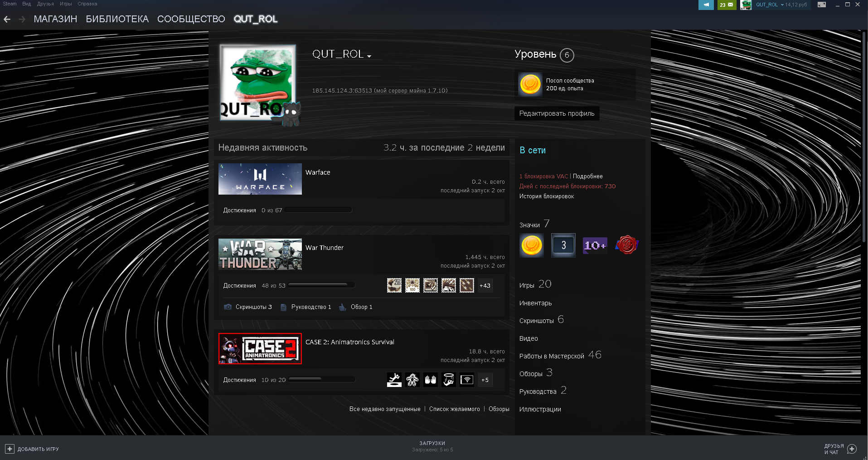Open account dropdown QUT_ROL in top bar
Image resolution: width=868 pixels, height=460 pixels.
click(x=770, y=5)
